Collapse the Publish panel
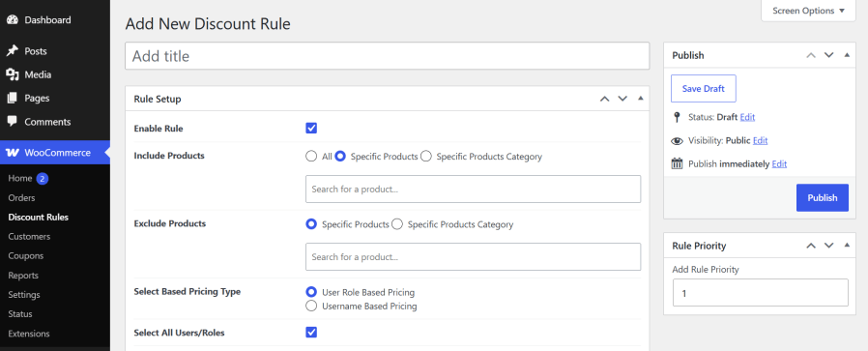This screenshot has height=351, width=868. tap(847, 55)
